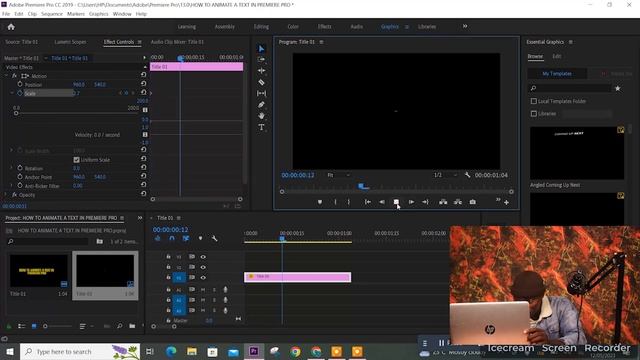Open the Fit zoom level dropdown

point(339,175)
